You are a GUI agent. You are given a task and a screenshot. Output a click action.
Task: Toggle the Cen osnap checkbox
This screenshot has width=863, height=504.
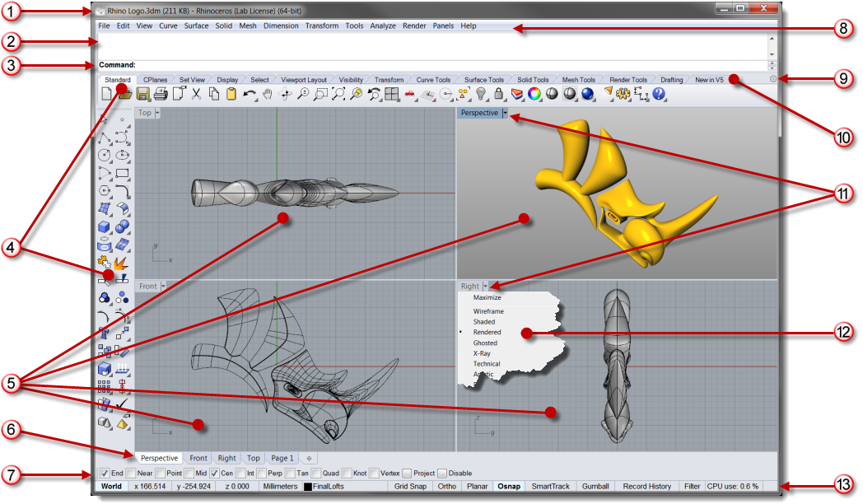pos(214,474)
